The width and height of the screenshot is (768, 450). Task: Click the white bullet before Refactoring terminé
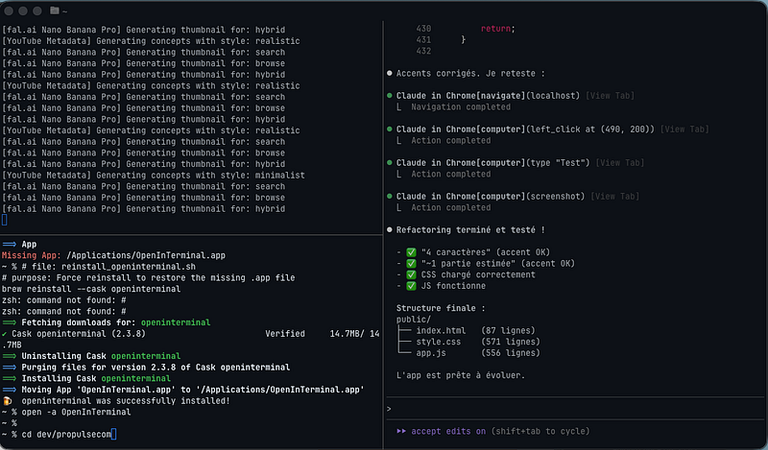point(389,230)
